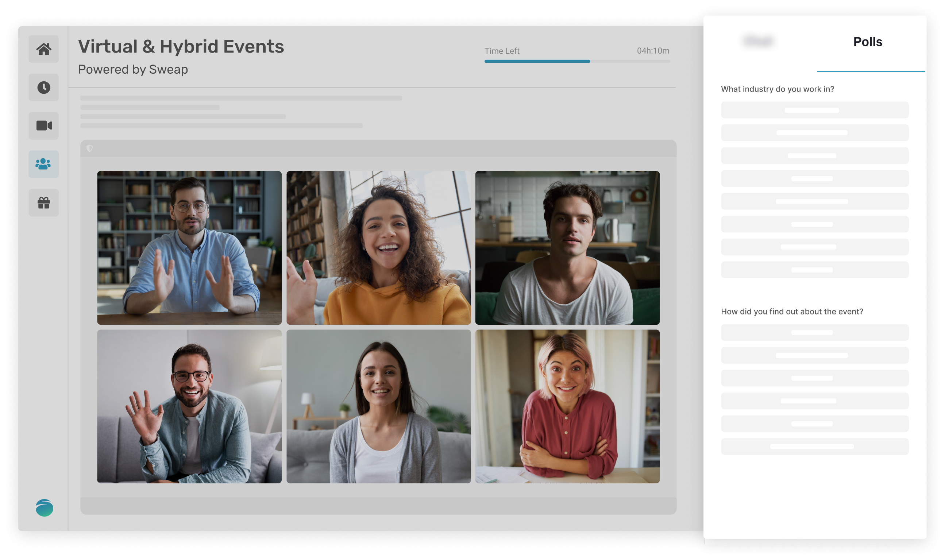The image size is (945, 560).
Task: Select the attendees group icon in sidebar
Action: coord(44,164)
